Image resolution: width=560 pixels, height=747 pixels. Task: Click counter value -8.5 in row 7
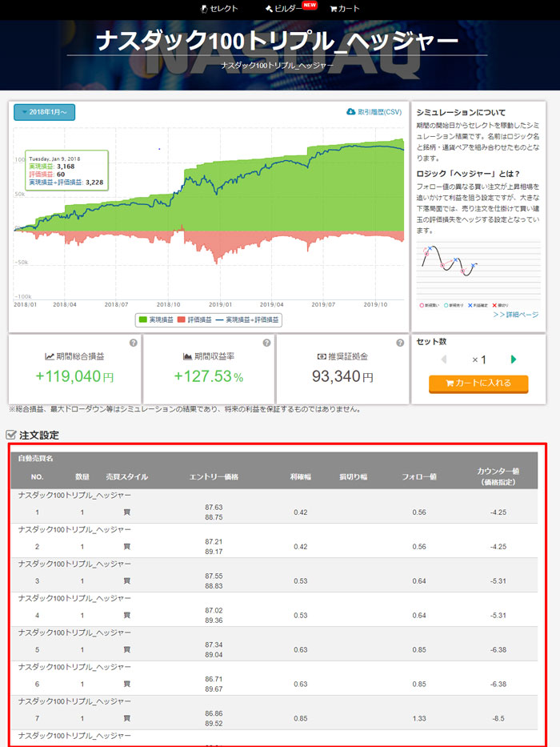tap(498, 718)
